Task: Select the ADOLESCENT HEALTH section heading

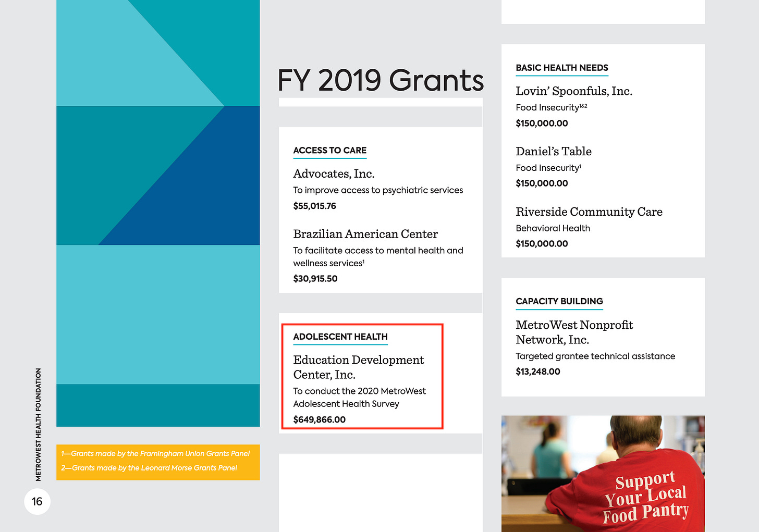Action: point(340,337)
